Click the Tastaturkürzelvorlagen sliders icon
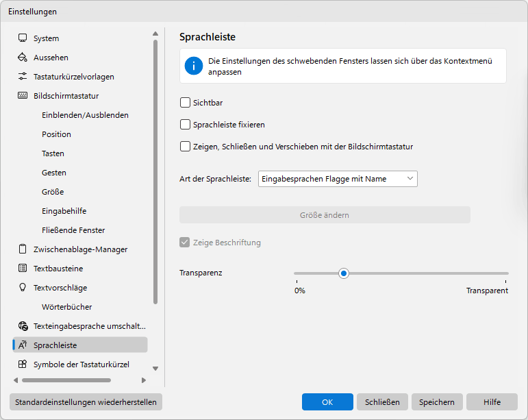The width and height of the screenshot is (528, 420). pos(23,77)
